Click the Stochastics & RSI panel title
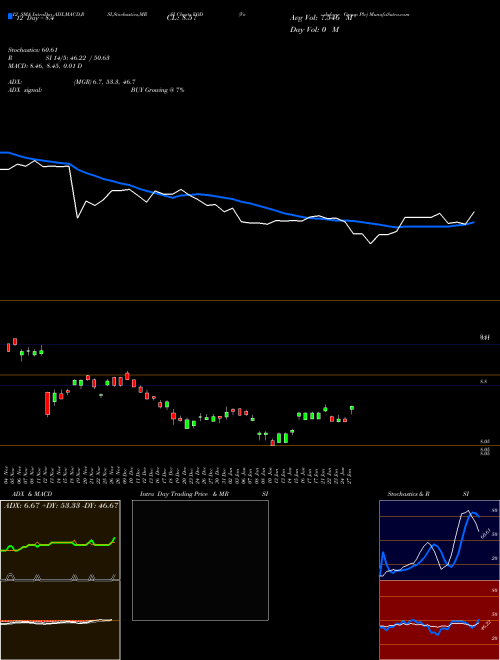 coord(428,494)
